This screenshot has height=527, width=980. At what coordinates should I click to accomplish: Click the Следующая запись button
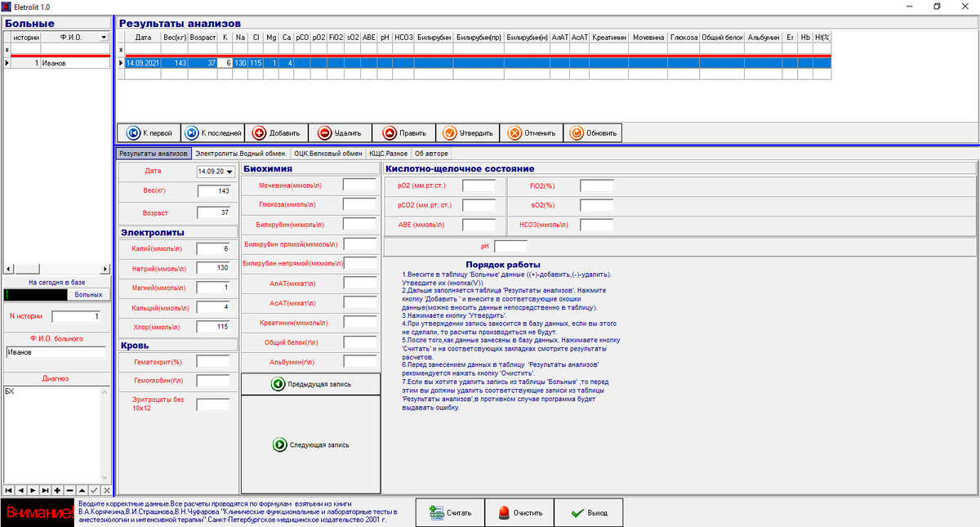tap(311, 444)
